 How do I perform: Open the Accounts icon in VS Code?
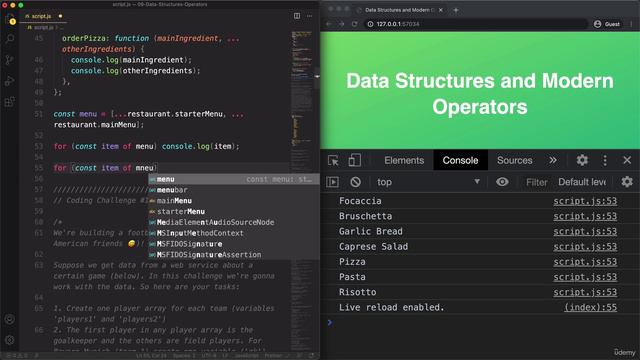point(10,319)
